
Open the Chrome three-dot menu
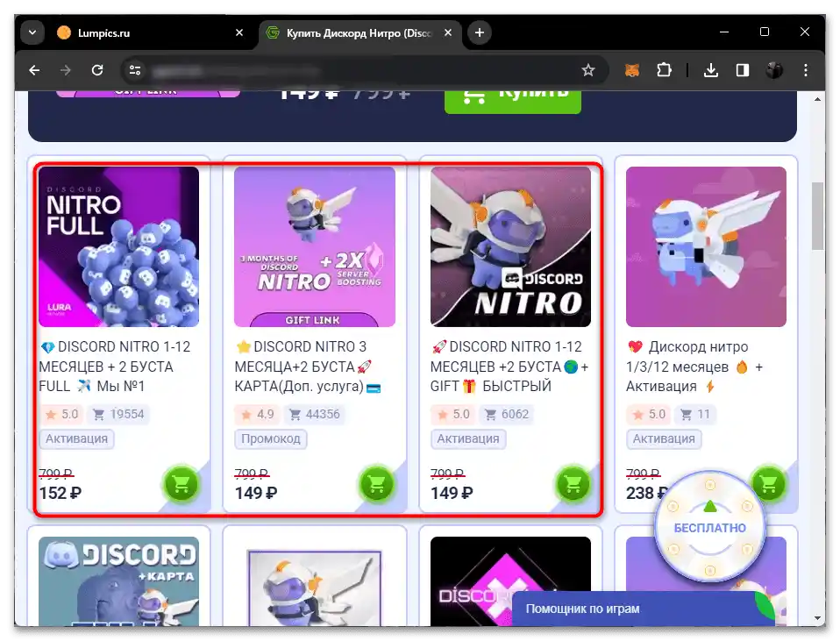pos(806,70)
